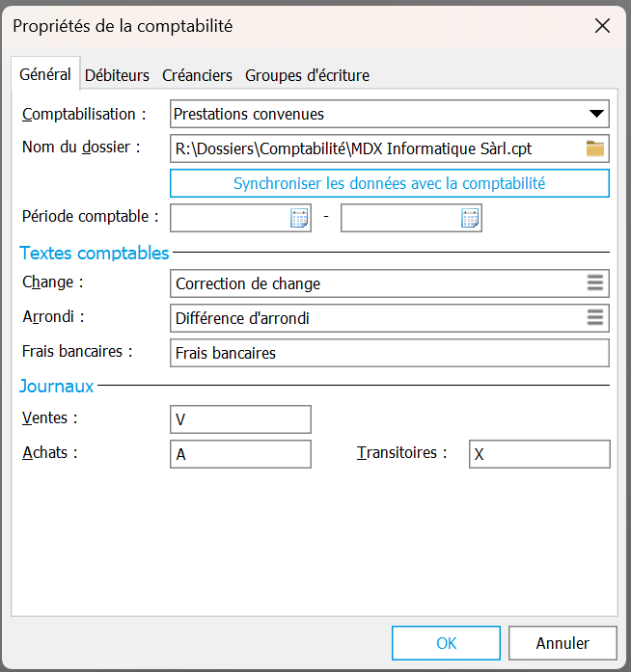Open the Arrondi text list menu icon
631x672 pixels.
(595, 318)
